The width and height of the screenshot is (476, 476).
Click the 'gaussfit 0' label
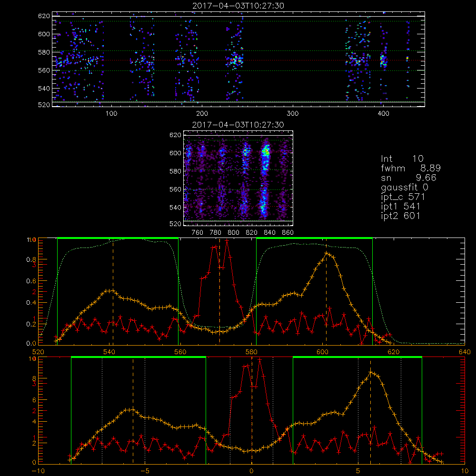pos(405,187)
